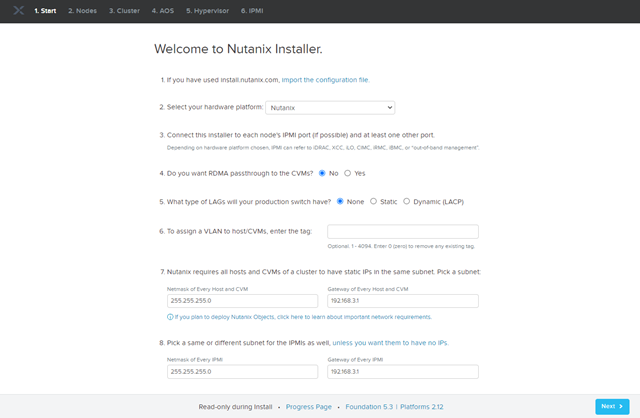Select No for RDMA passthrough
640x418 pixels.
click(x=321, y=173)
